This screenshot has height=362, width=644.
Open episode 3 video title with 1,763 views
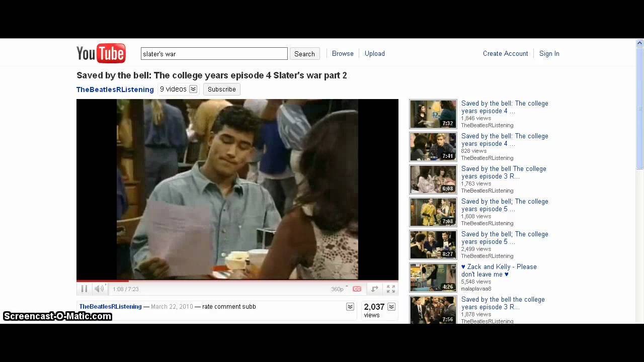pyautogui.click(x=504, y=172)
